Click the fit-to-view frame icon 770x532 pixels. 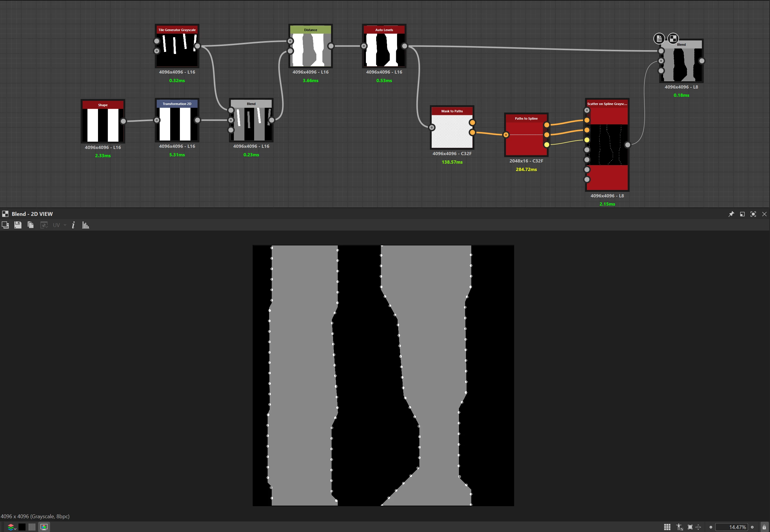(x=690, y=527)
